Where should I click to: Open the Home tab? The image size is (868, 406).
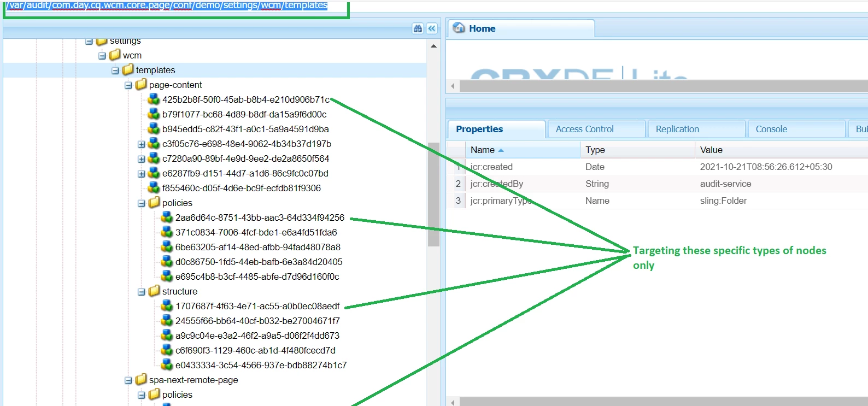(521, 28)
